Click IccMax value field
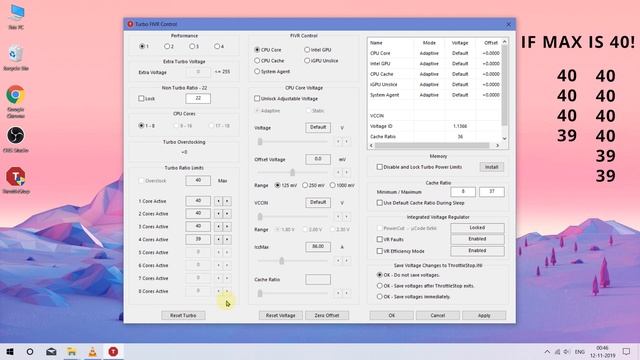This screenshot has width=640, height=360. click(318, 247)
